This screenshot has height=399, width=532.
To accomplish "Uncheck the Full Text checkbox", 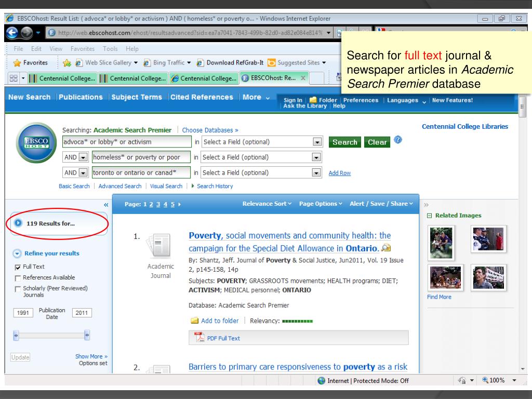I will click(x=18, y=268).
